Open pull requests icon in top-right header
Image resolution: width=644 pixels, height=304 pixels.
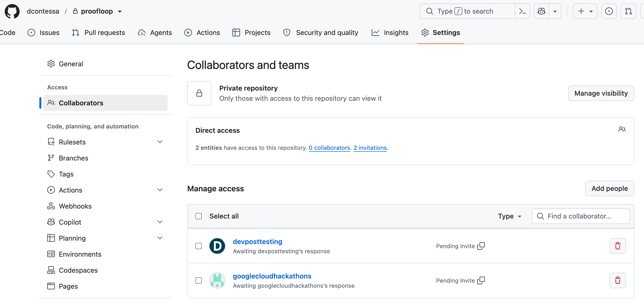point(628,11)
